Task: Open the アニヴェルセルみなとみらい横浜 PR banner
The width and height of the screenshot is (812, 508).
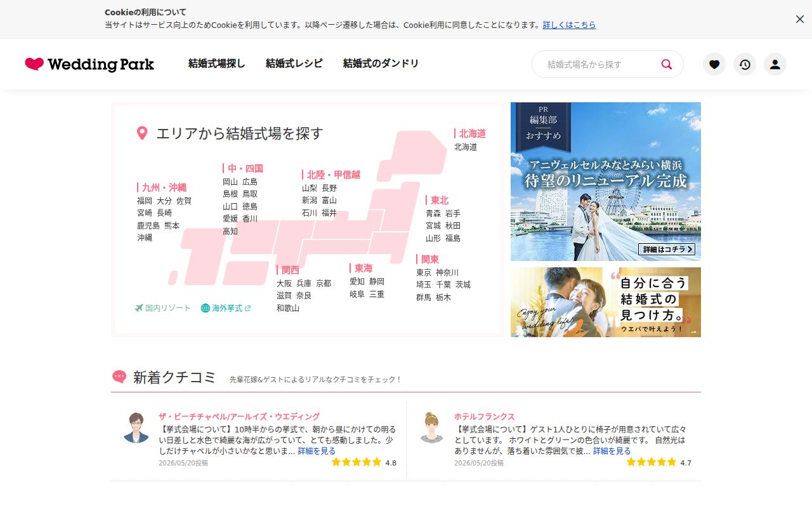Action: click(606, 182)
